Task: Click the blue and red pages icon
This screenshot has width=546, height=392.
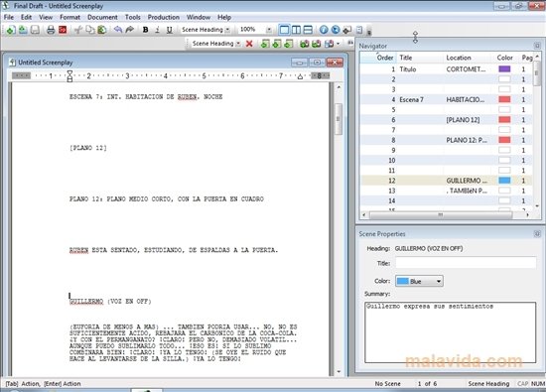Action: [329, 44]
